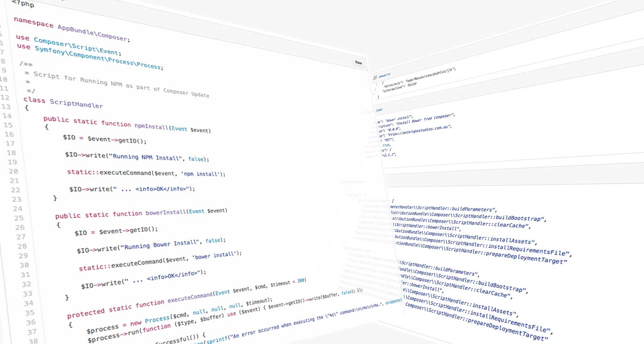Click line number 16 in the gutter

tap(9, 134)
